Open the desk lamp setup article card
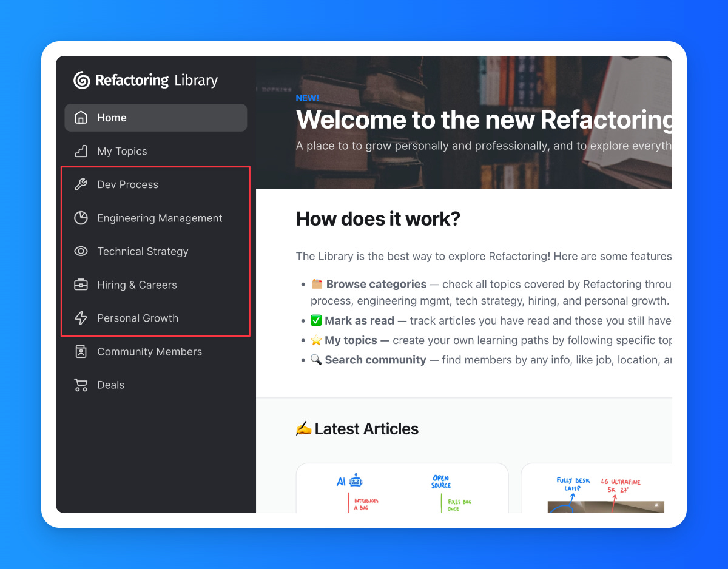Screen dimensions: 728x569 (596, 488)
